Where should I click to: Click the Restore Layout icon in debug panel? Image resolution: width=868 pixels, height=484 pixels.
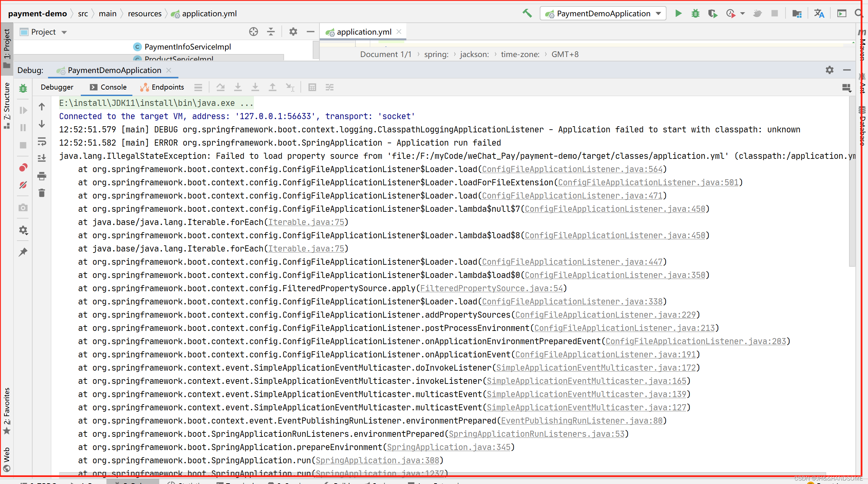847,88
